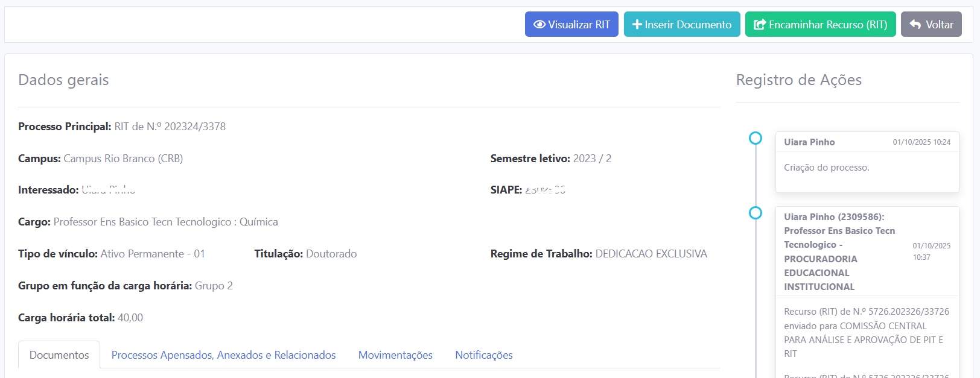The height and width of the screenshot is (378, 980).
Task: Click the RIT number 202324/3378
Action: click(195, 127)
